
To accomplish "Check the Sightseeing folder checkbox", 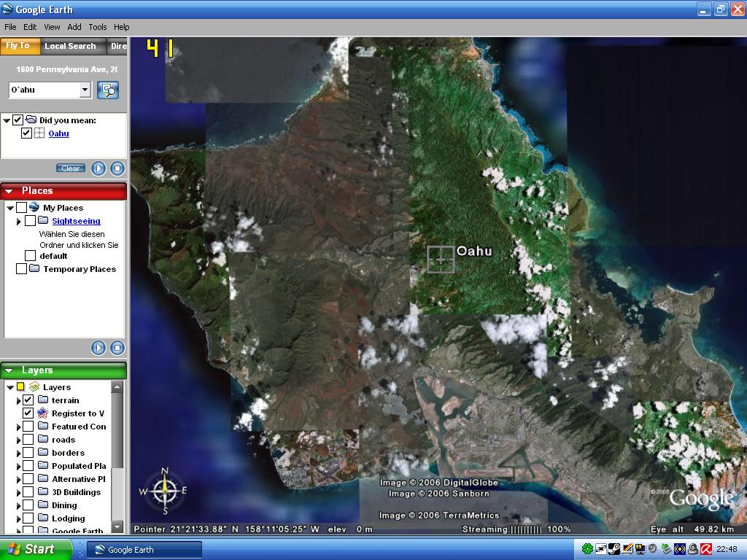I will (x=30, y=220).
